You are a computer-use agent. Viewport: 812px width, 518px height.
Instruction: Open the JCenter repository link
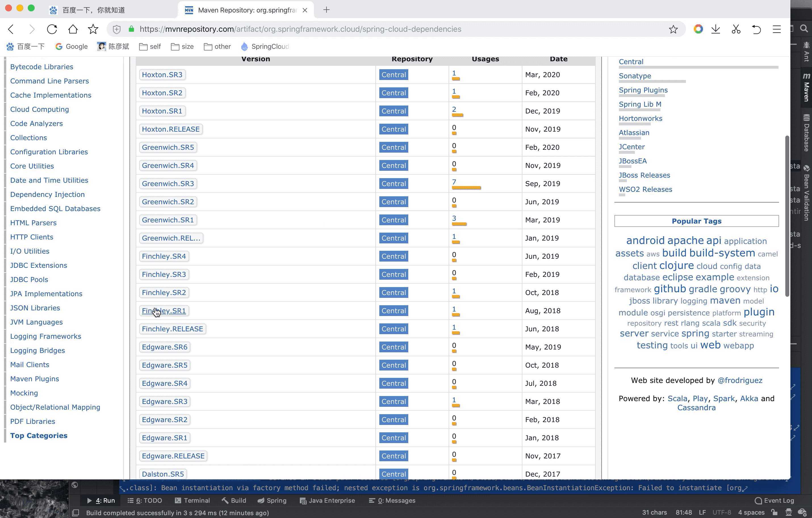pos(632,147)
